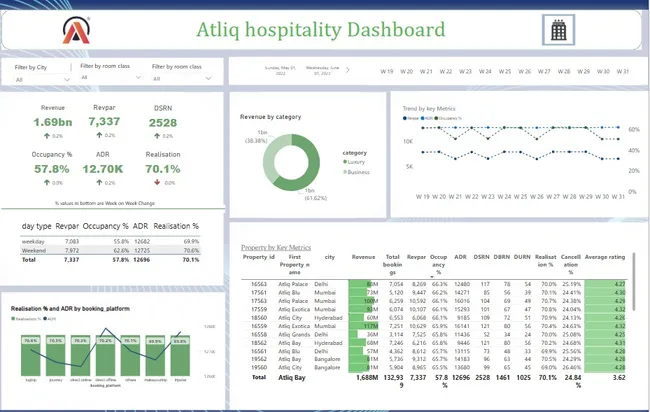The image size is (650, 412).
Task: Select week W 20 in slicer
Action: coord(406,71)
